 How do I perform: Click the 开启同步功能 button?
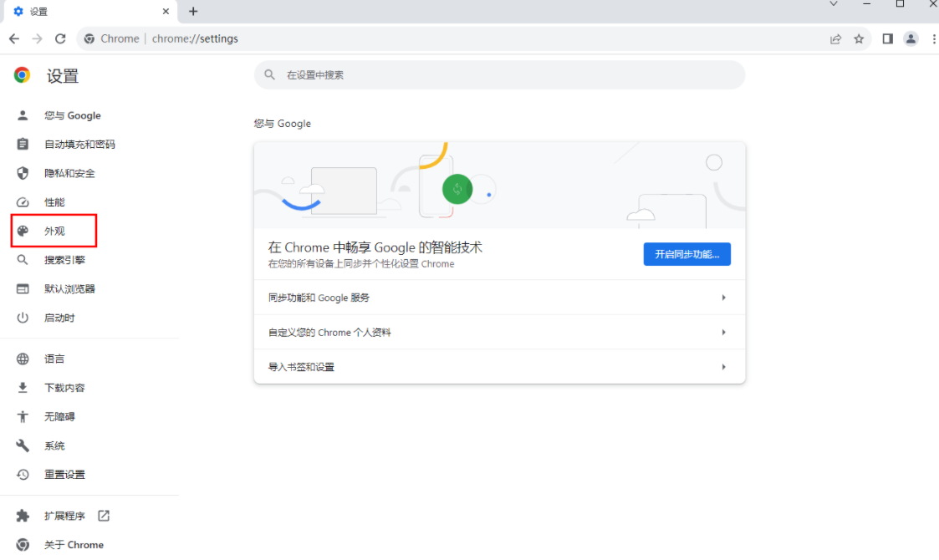pyautogui.click(x=686, y=254)
